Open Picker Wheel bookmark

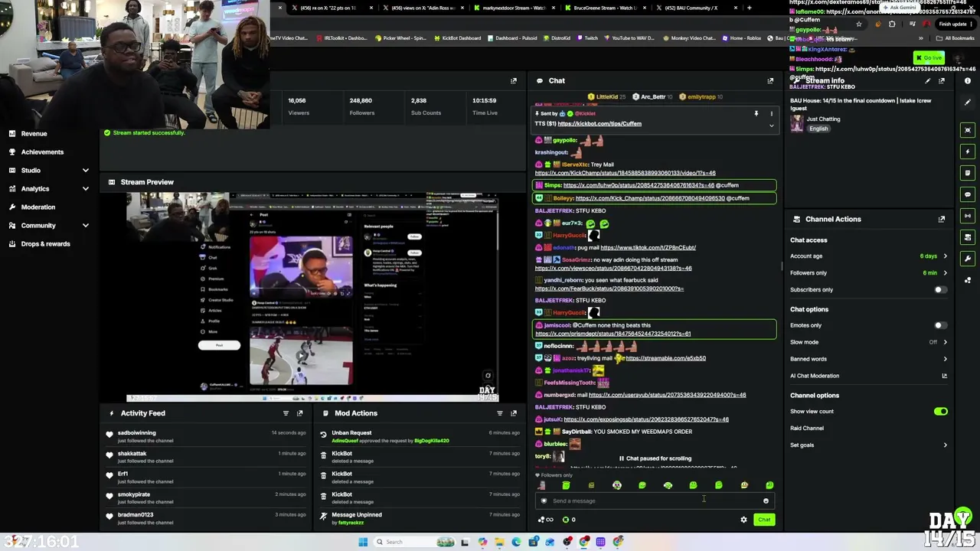(400, 38)
